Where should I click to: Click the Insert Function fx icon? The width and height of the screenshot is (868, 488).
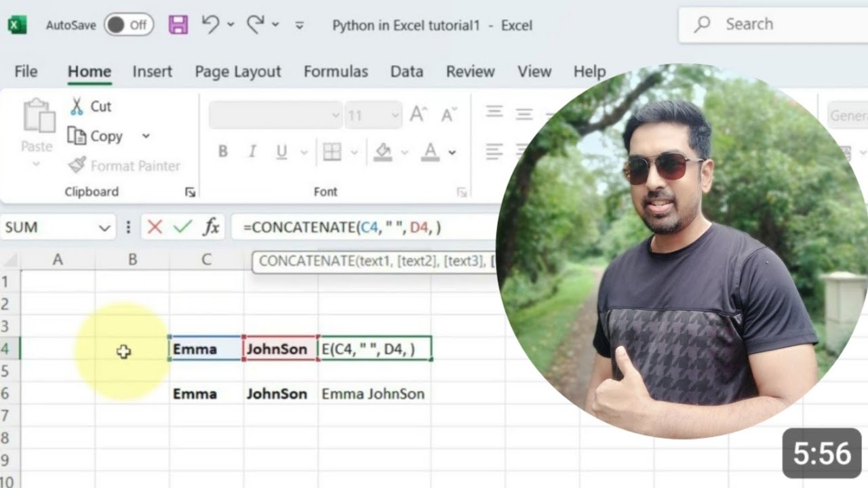point(212,227)
